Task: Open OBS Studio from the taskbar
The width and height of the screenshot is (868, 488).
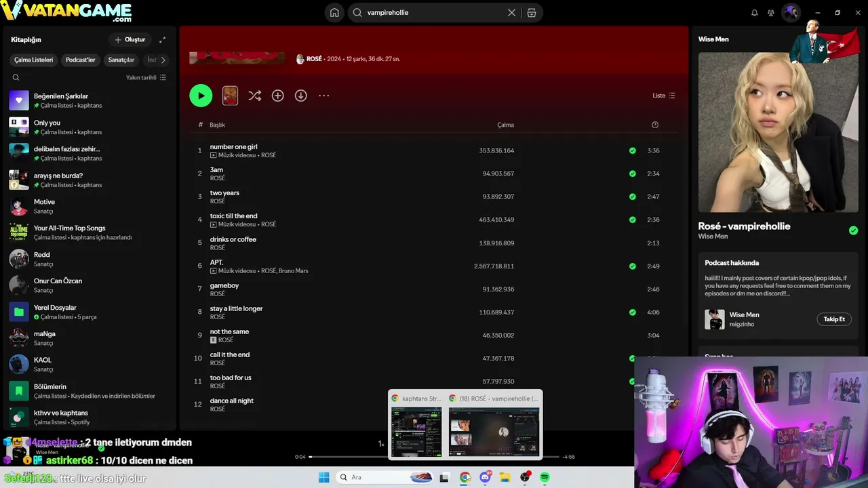Action: pos(526,477)
